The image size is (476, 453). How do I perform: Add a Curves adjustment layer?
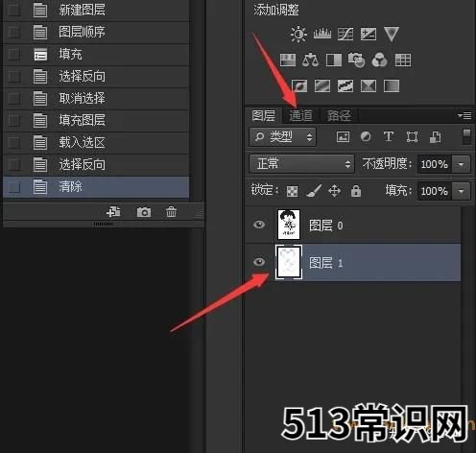click(345, 34)
